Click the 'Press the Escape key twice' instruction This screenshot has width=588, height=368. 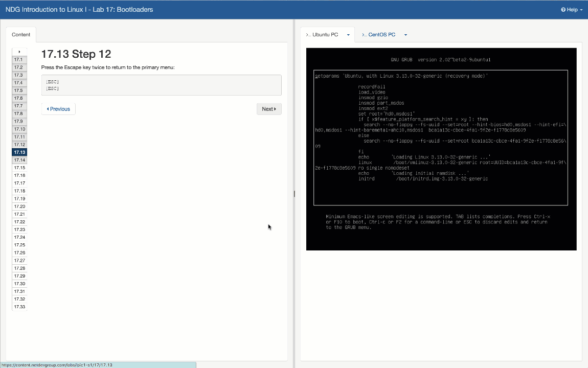(108, 67)
